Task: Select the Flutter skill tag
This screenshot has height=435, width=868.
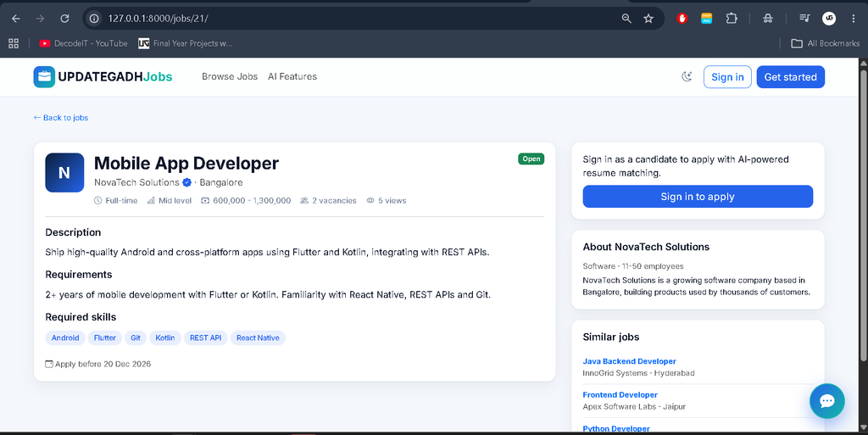Action: coord(104,337)
